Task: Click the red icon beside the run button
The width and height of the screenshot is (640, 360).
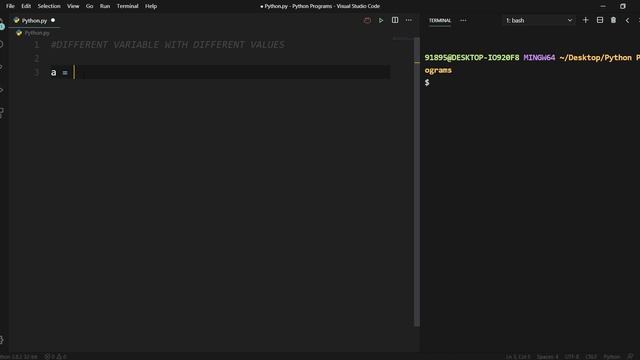Action: tap(367, 20)
